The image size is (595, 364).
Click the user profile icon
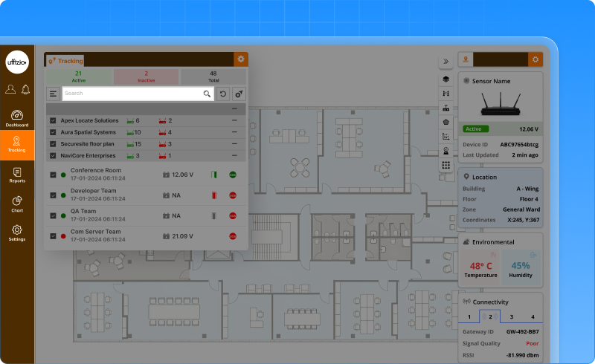(10, 90)
